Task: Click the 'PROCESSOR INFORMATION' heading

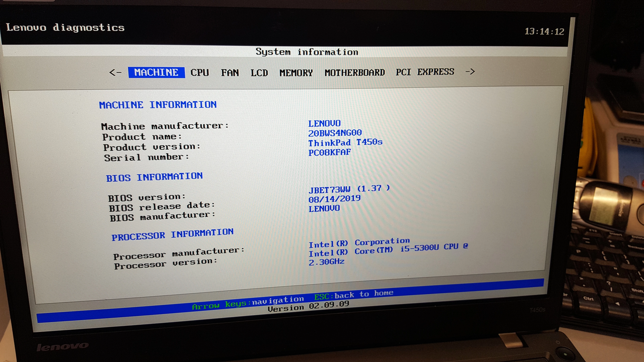Action: coord(173,235)
